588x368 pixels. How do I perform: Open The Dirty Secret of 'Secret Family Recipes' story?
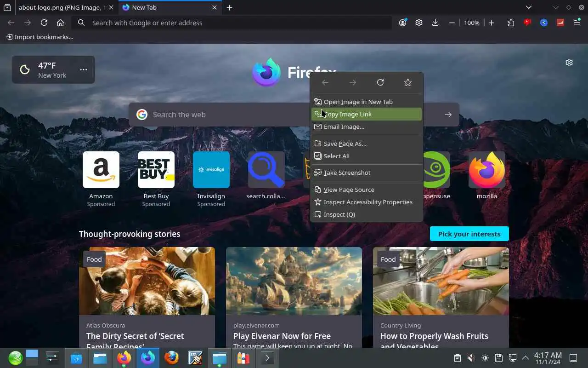tap(147, 298)
